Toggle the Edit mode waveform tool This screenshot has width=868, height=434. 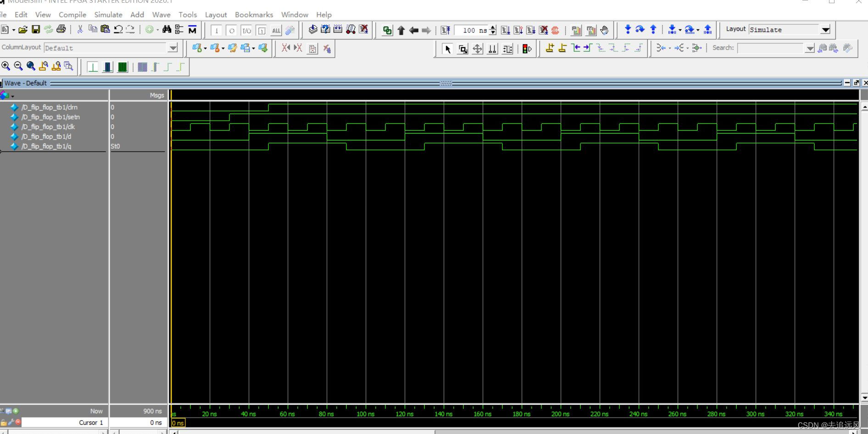pos(507,49)
